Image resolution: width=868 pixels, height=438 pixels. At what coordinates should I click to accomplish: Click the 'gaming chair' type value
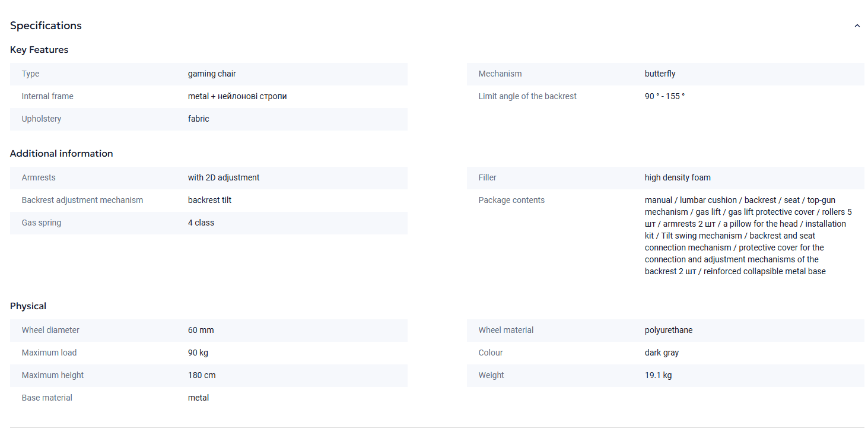pyautogui.click(x=212, y=74)
